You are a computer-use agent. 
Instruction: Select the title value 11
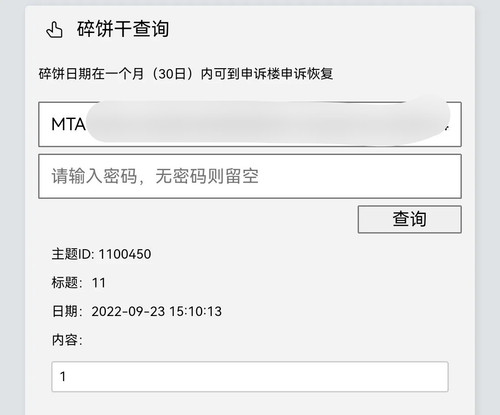point(99,283)
